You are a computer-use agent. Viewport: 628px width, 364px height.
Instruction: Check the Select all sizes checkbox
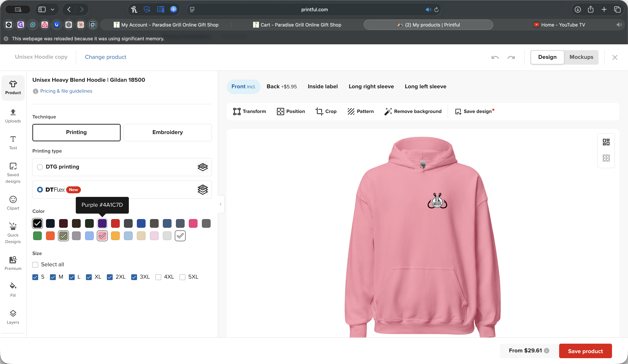pos(35,265)
